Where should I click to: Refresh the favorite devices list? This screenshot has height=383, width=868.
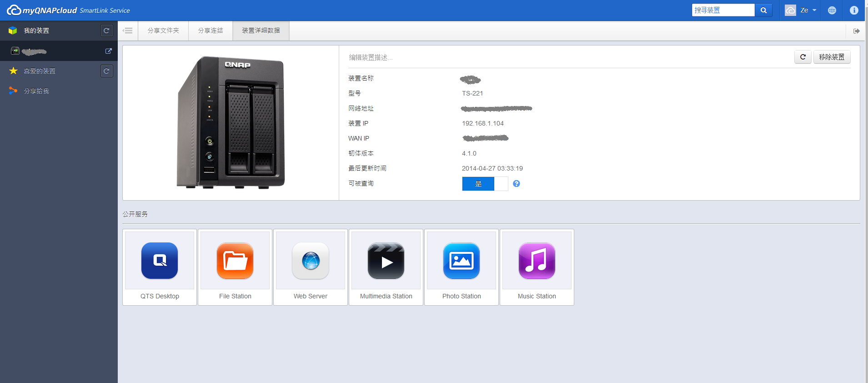coord(106,71)
